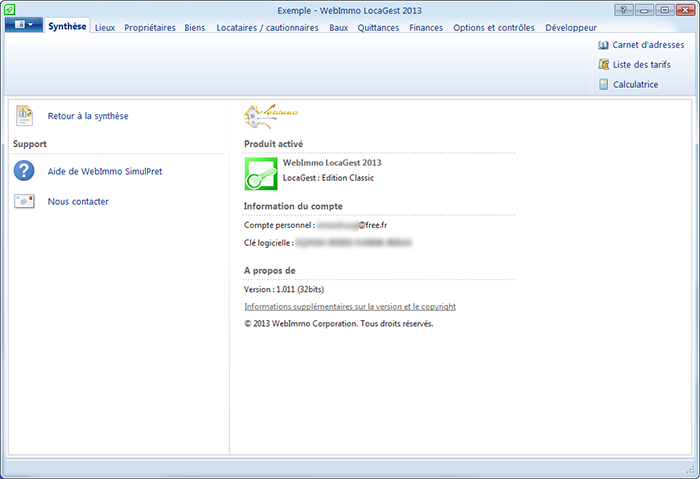
Task: Go to Locataires / cautionnaires tab
Action: 267,28
